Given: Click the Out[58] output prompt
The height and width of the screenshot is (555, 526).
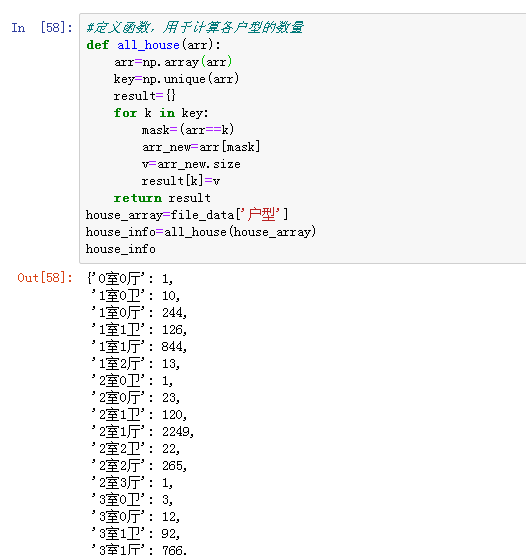Looking at the screenshot, I should pyautogui.click(x=45, y=278).
